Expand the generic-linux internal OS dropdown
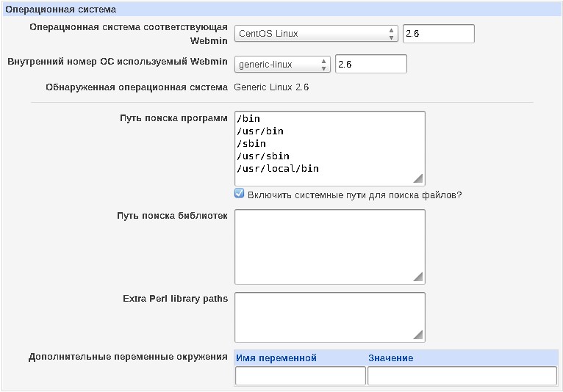The height and width of the screenshot is (392, 563). [282, 65]
